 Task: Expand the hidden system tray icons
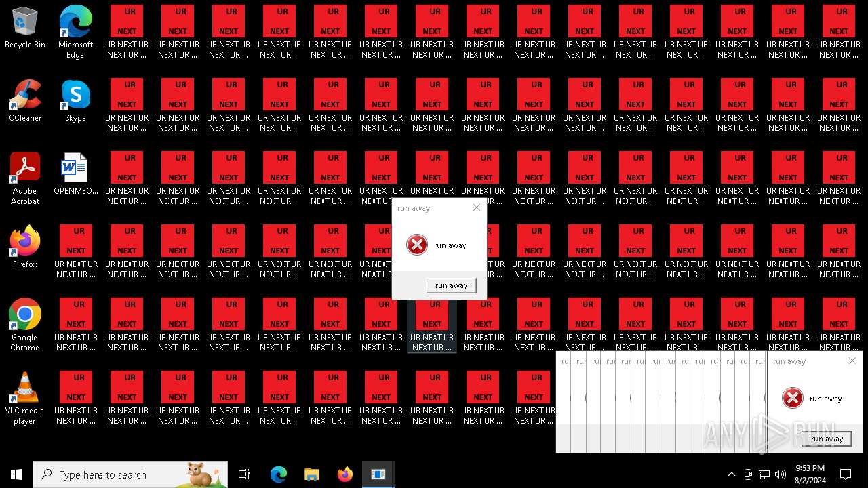click(x=731, y=474)
